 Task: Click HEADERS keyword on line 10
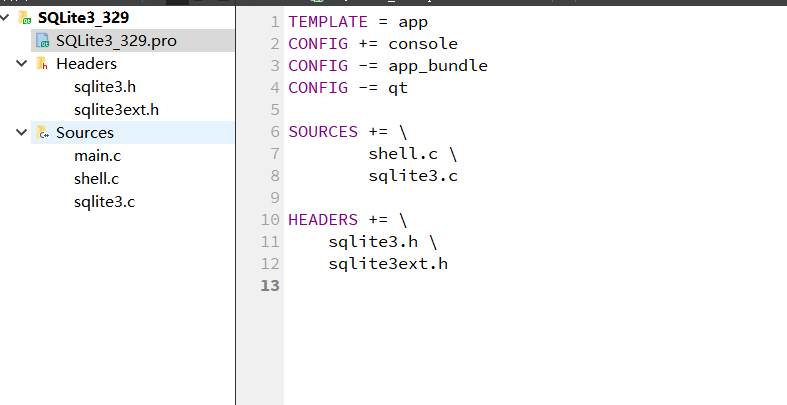coord(323,220)
